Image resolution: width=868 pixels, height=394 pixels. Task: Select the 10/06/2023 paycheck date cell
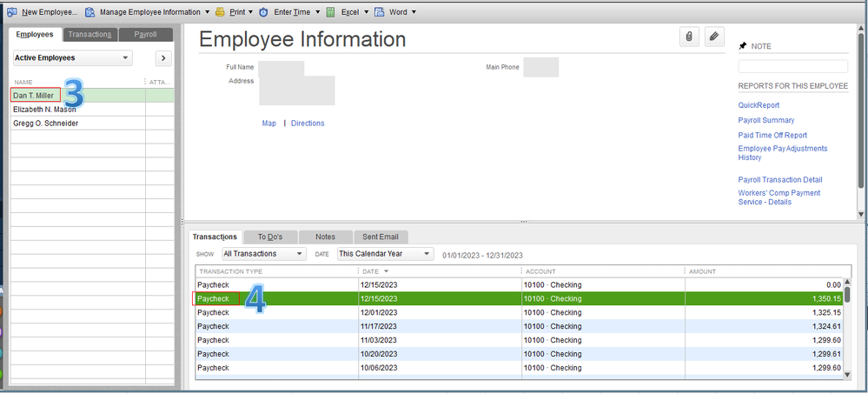point(380,368)
